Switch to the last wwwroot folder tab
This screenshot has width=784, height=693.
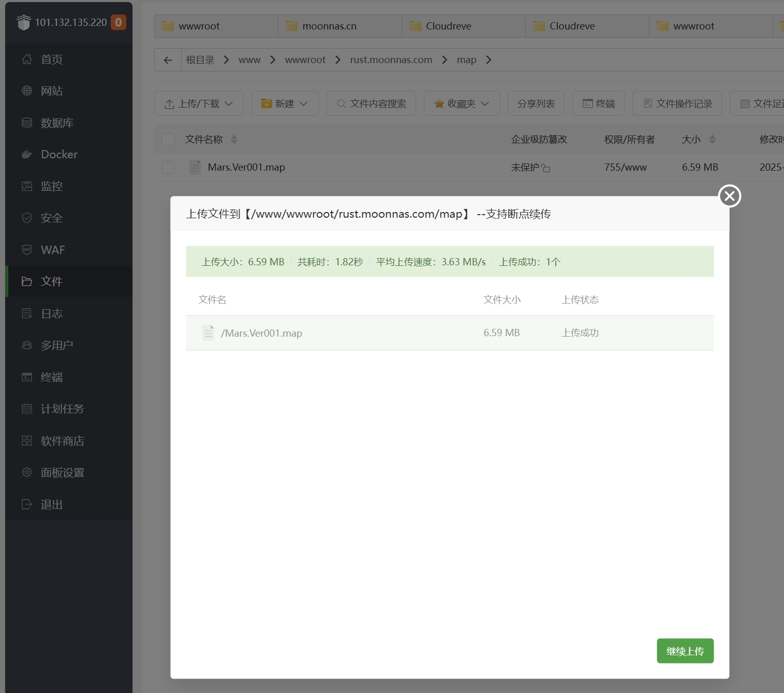point(711,26)
